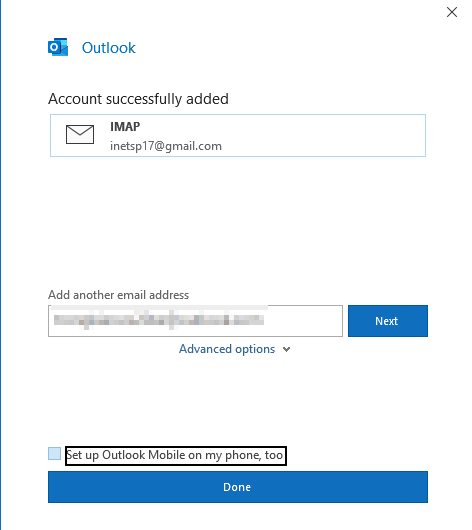Screen dimensions: 472x530
Task: Click the 'Set up Outlook Mobile on my phone, too' label
Action: [175, 455]
